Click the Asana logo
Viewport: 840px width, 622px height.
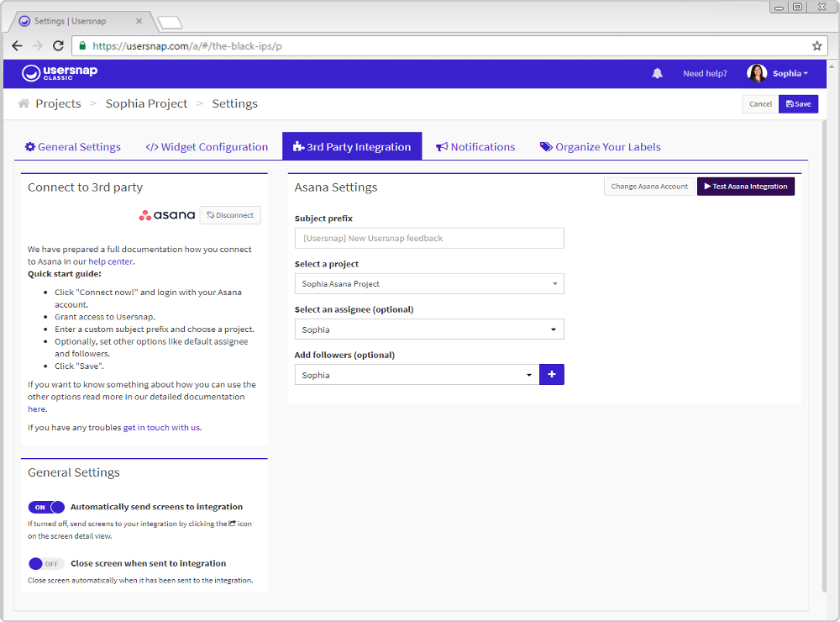pyautogui.click(x=167, y=215)
